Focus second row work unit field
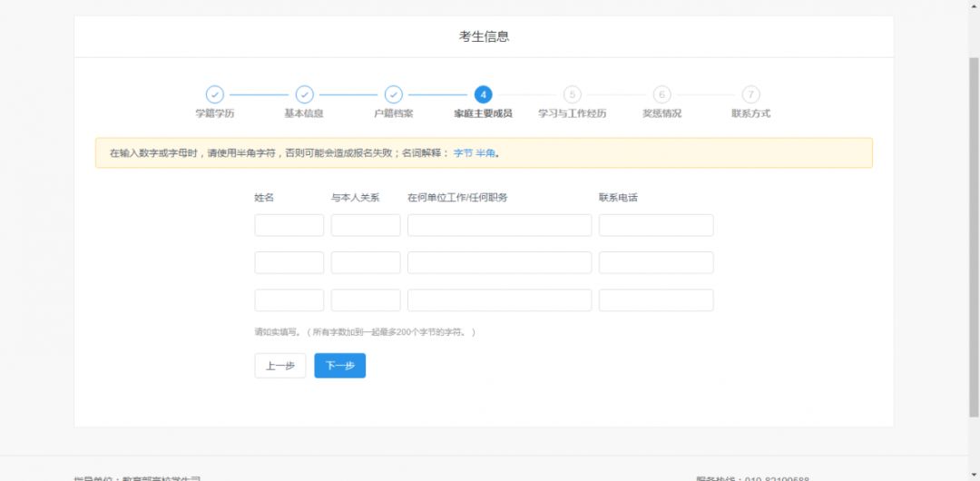The image size is (980, 481). pos(499,262)
